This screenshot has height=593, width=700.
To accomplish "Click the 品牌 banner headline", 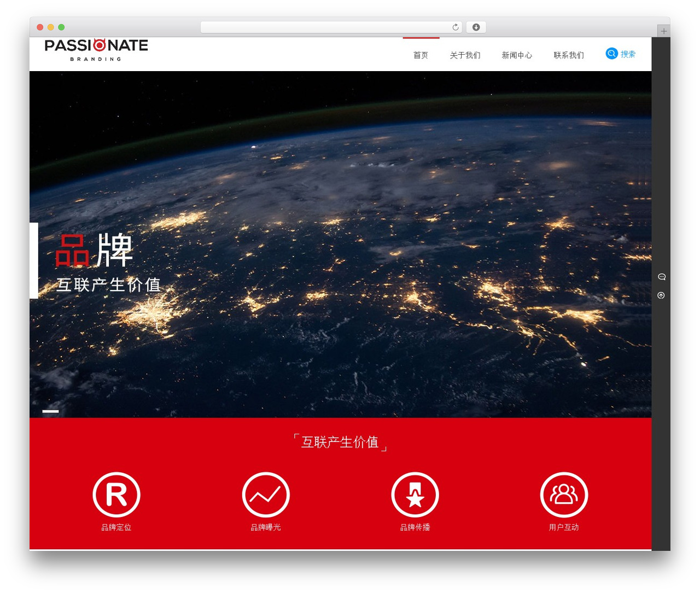I will tap(94, 251).
